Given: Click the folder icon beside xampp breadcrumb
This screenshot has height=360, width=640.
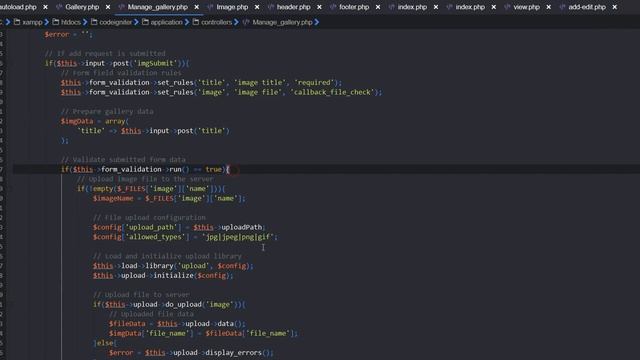Looking at the screenshot, I should [17, 22].
